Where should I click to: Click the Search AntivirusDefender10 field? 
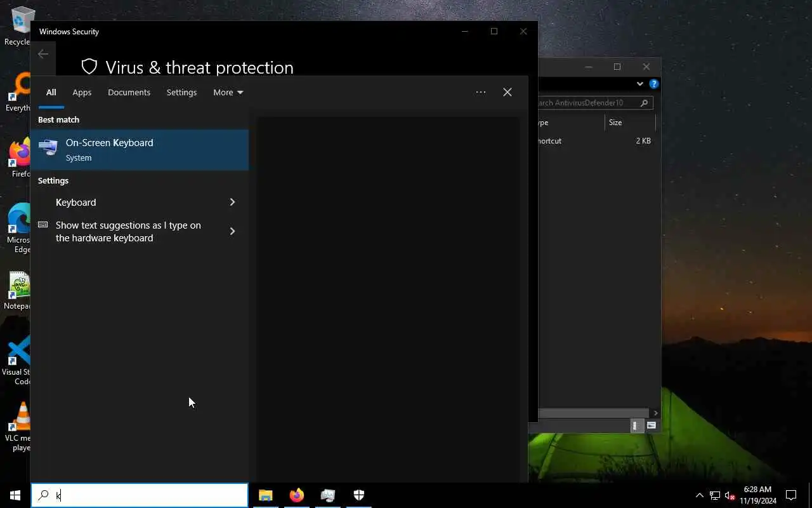pyautogui.click(x=595, y=103)
